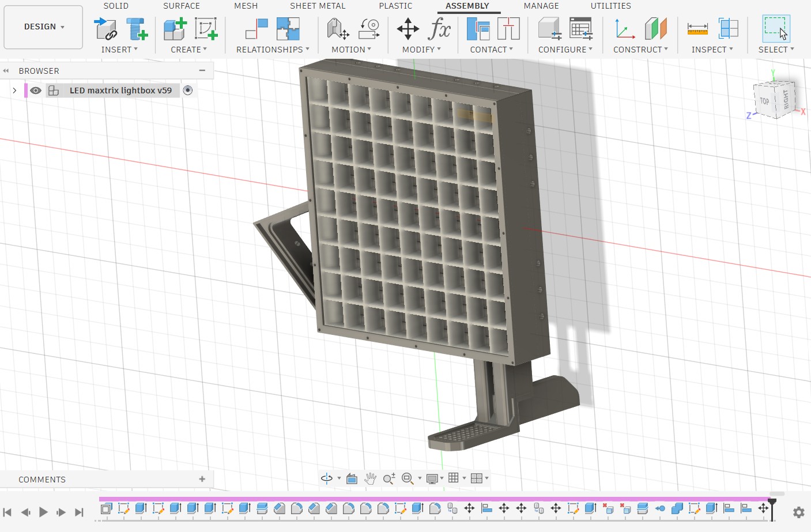Switch to the PLASTIC tab

point(395,6)
